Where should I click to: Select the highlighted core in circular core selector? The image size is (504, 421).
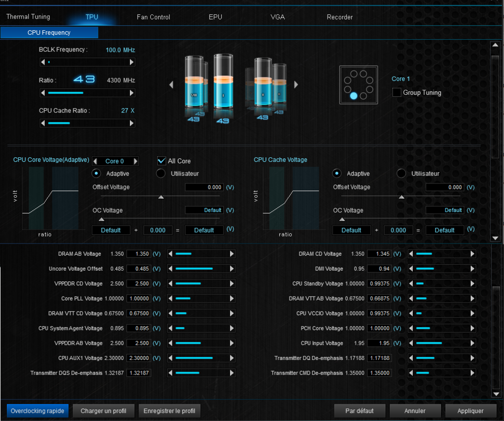[353, 96]
